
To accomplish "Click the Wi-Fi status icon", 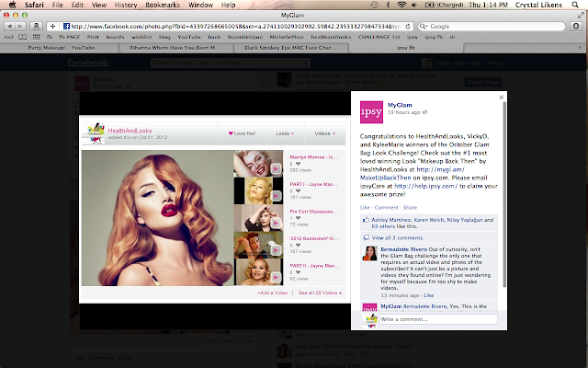I will coord(401,5).
